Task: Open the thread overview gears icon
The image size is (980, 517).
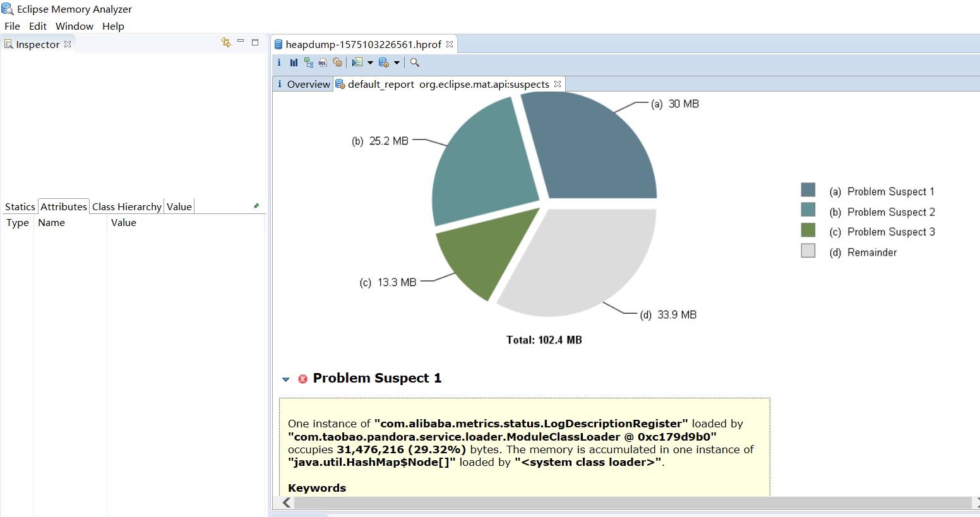Action: [337, 62]
